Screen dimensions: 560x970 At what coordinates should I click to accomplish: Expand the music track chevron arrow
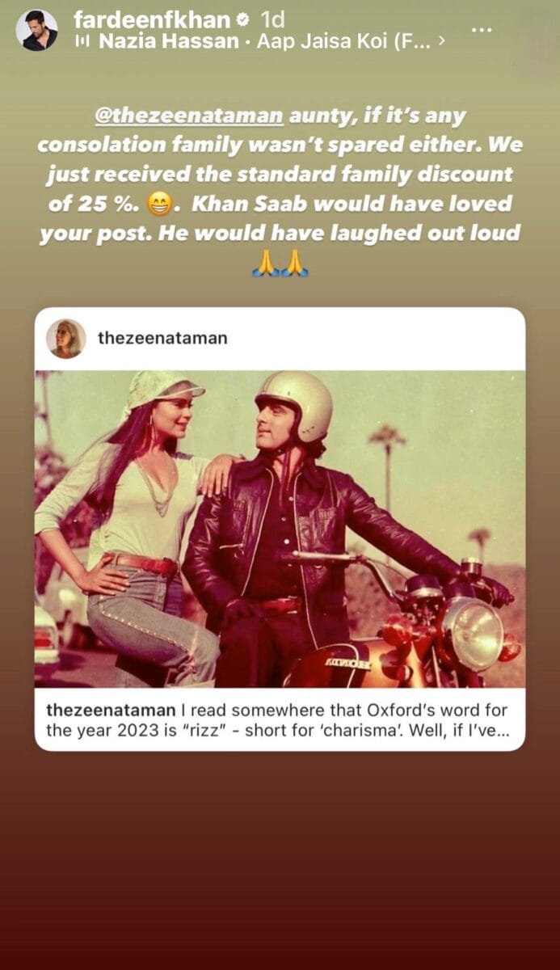(441, 40)
